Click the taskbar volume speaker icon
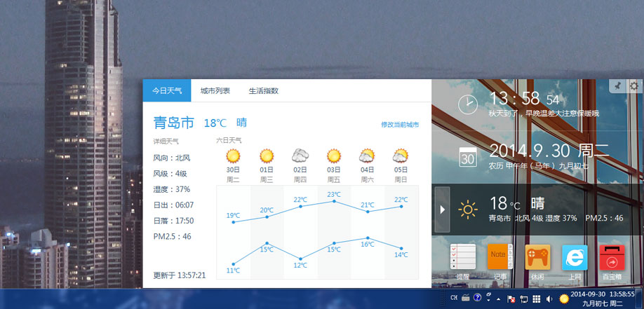 click(549, 298)
